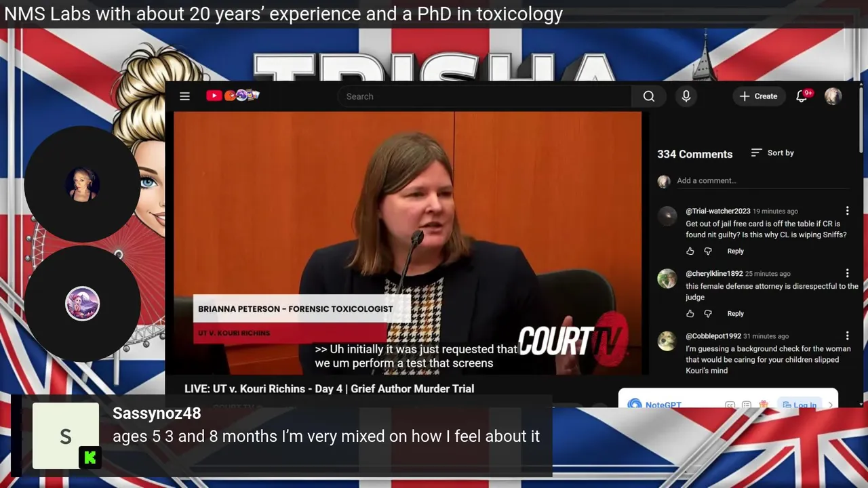Click the Kick badge on the chat avatar

(x=90, y=457)
